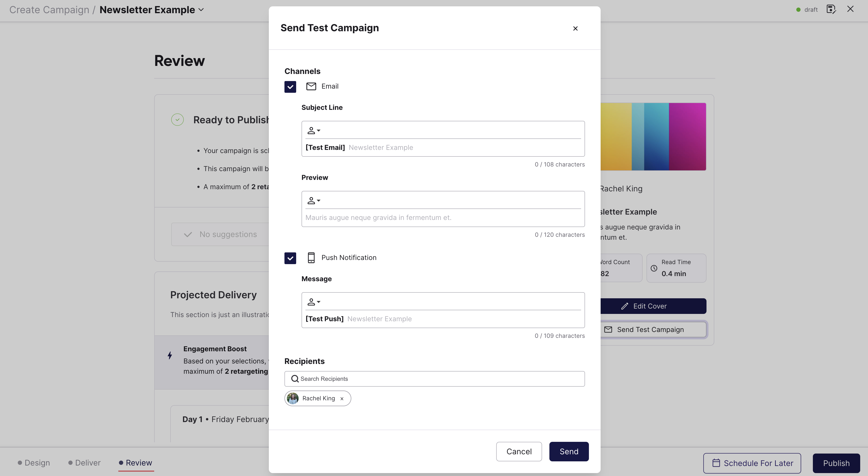Image resolution: width=868 pixels, height=476 pixels.
Task: Click the Push Notification phone icon
Action: point(311,258)
